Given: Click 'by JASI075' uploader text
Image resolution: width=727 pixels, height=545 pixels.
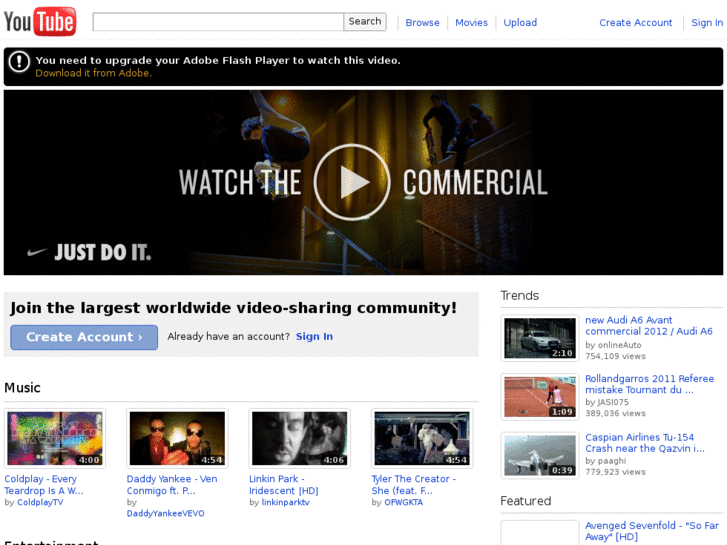Looking at the screenshot, I should (607, 402).
